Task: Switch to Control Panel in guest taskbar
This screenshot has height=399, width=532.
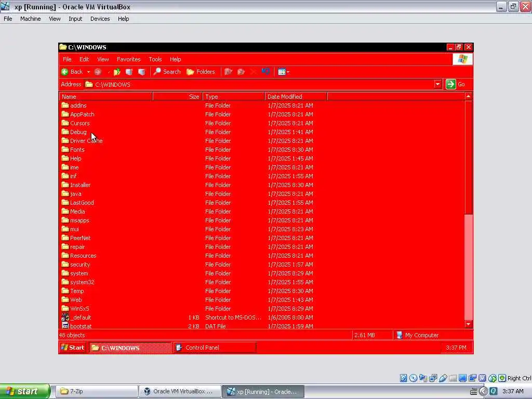Action: [x=215, y=348]
